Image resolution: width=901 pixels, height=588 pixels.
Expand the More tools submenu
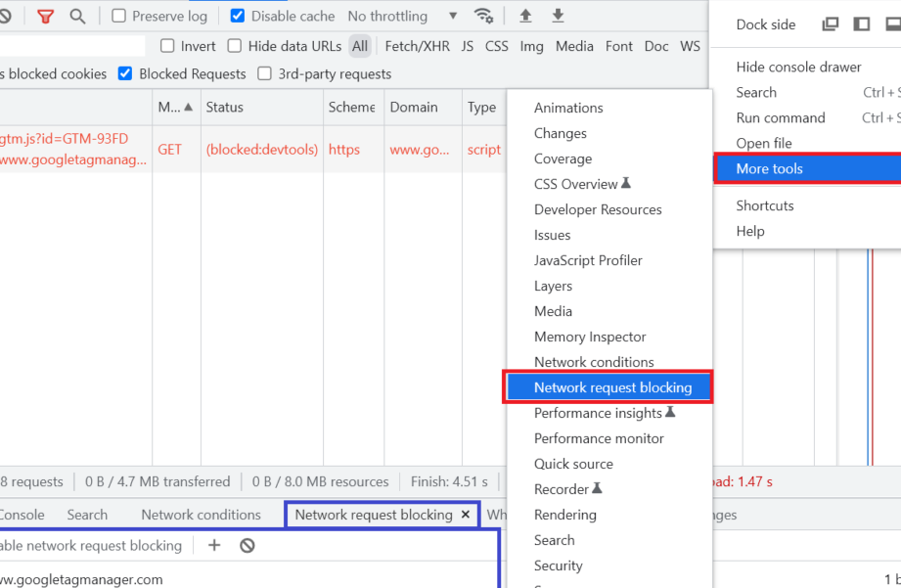(808, 168)
